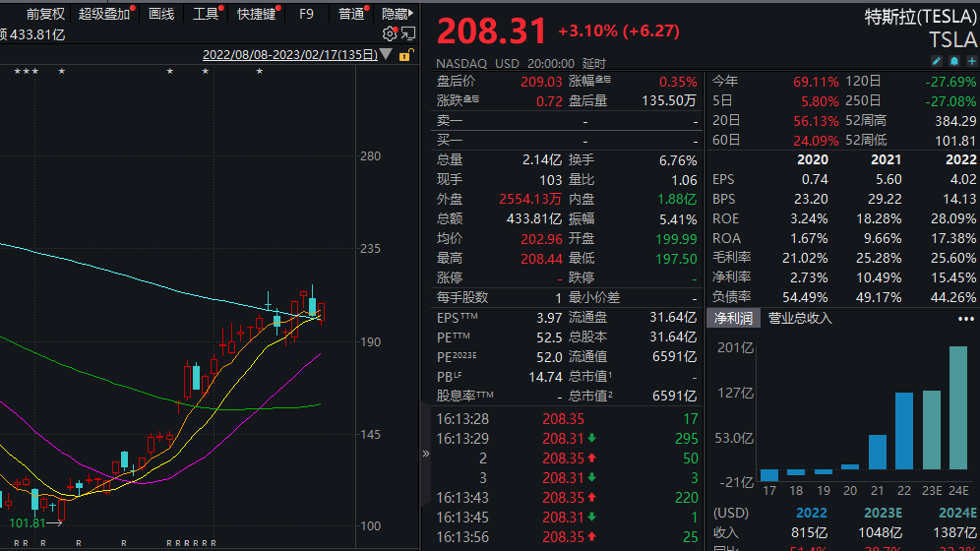
Task: Expand the date range dropdown triangle
Action: 387,54
